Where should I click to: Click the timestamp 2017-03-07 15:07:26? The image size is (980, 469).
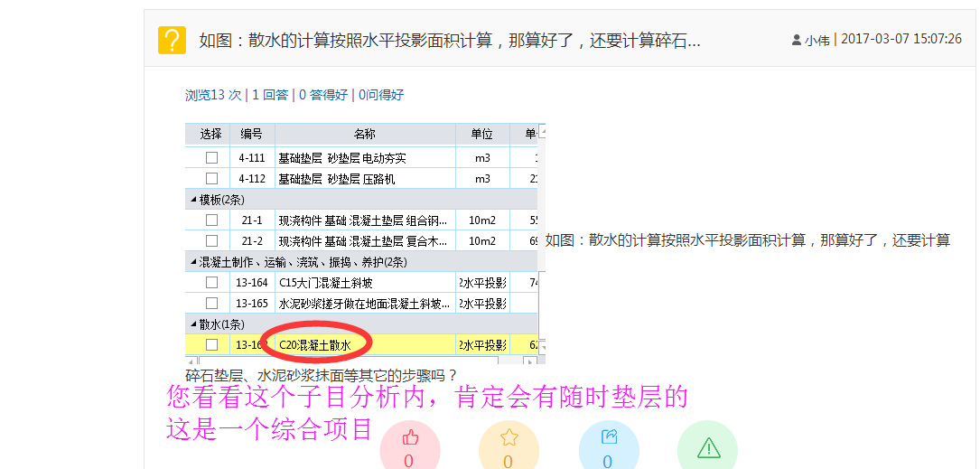click(901, 39)
